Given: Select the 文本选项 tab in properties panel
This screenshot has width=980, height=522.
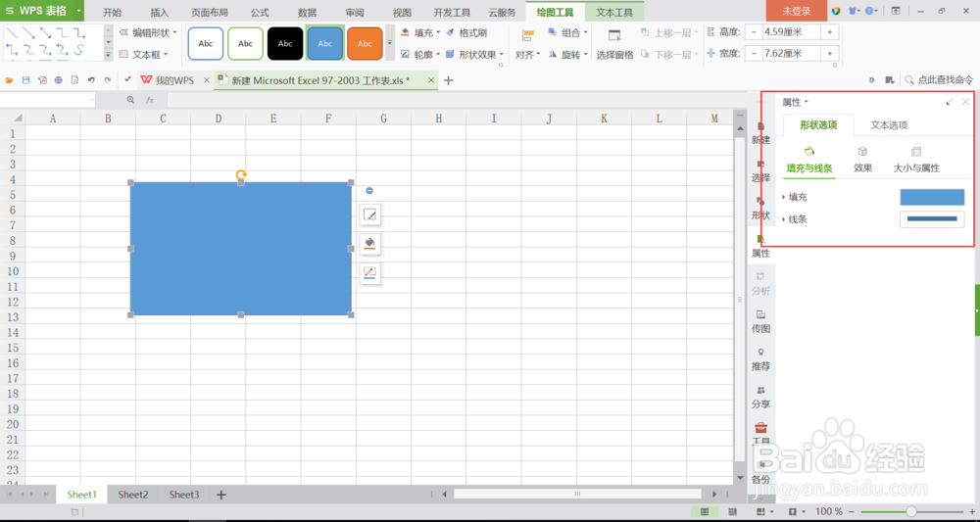Looking at the screenshot, I should coord(889,125).
